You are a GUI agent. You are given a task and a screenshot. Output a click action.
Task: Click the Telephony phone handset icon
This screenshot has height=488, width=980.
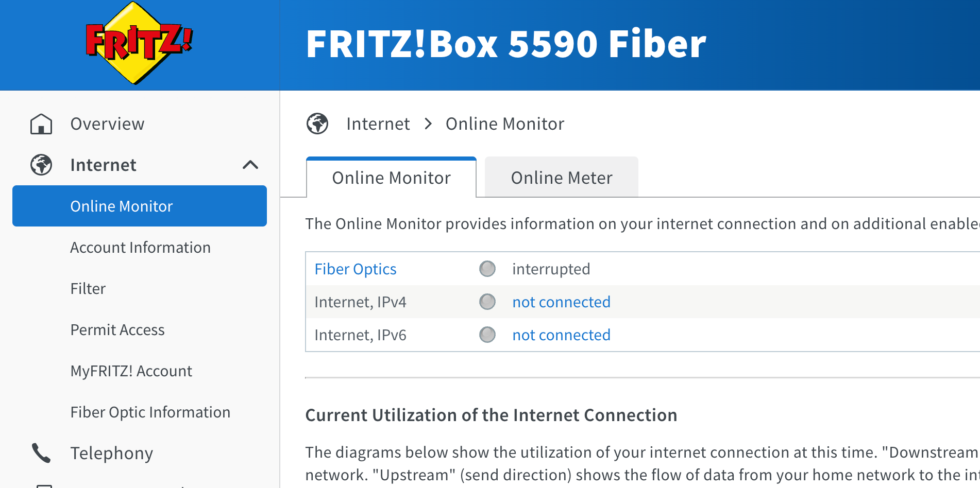(x=41, y=453)
